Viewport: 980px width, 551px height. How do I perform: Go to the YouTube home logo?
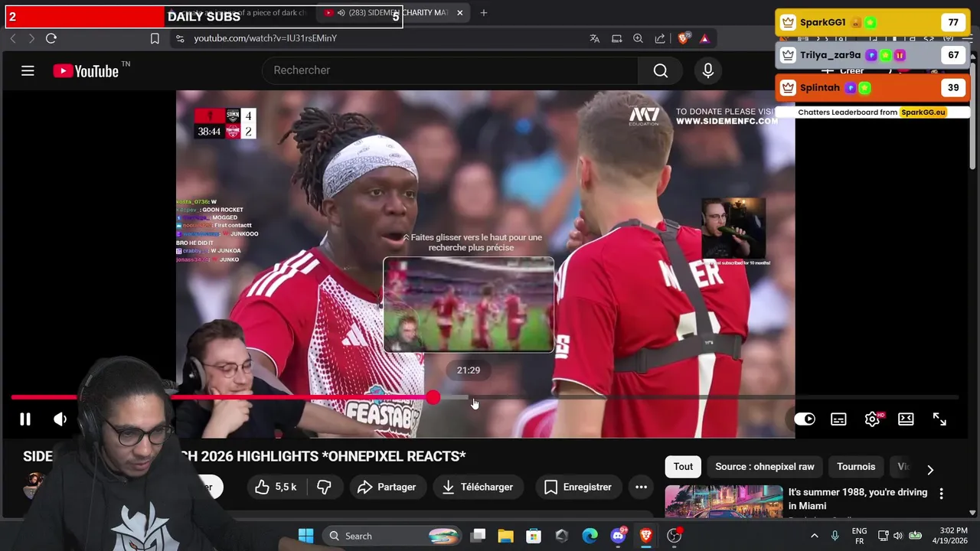coord(86,71)
